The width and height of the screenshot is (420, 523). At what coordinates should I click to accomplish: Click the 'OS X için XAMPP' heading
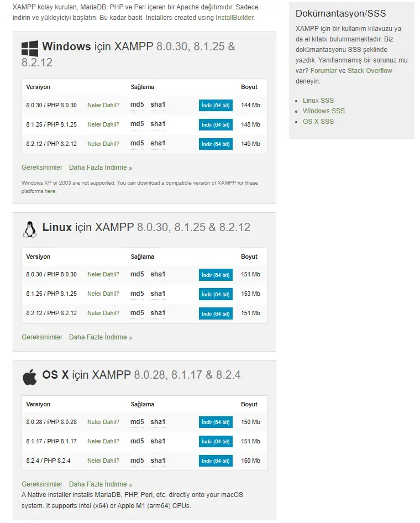(x=141, y=375)
